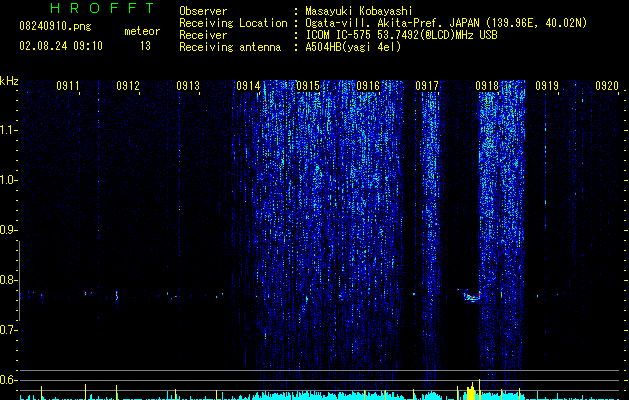Select the A504HB(yagi 4el) antenna value

[353, 47]
